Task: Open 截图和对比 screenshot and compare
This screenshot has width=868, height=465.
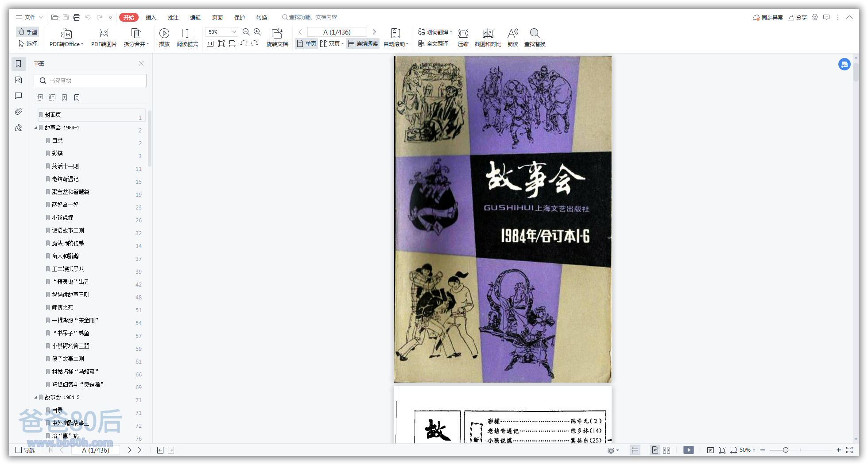Action: [x=488, y=37]
